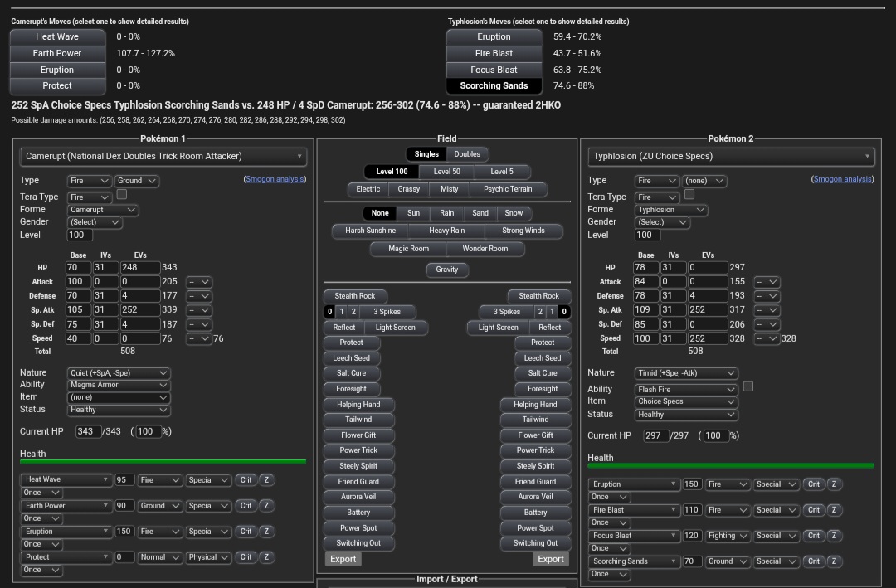Screen dimensions: 896x588
Task: Open Typhlosion's Smogon analysis link
Action: [x=843, y=179]
